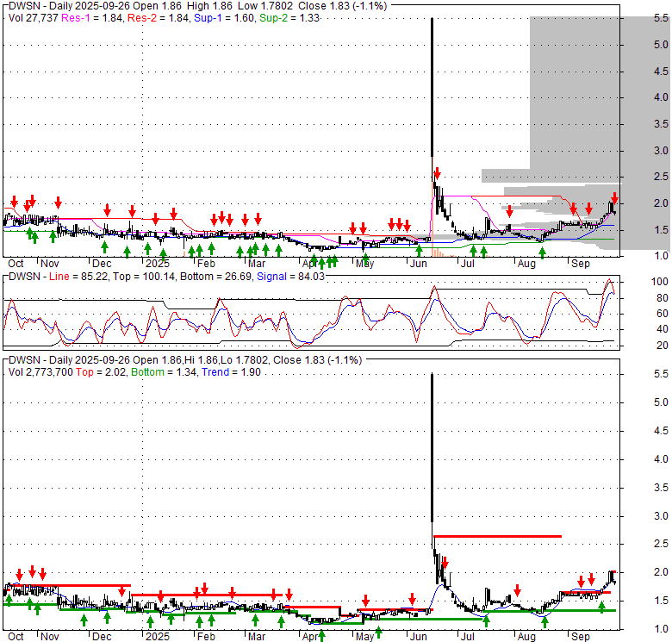672x642 pixels.
Task: Click the 2.5 price label on top chart
Action: pos(661,177)
